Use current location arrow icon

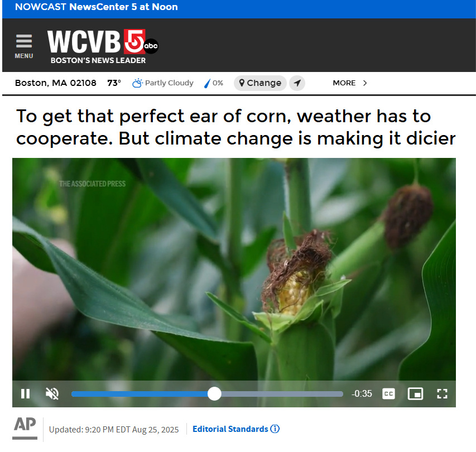click(x=297, y=83)
